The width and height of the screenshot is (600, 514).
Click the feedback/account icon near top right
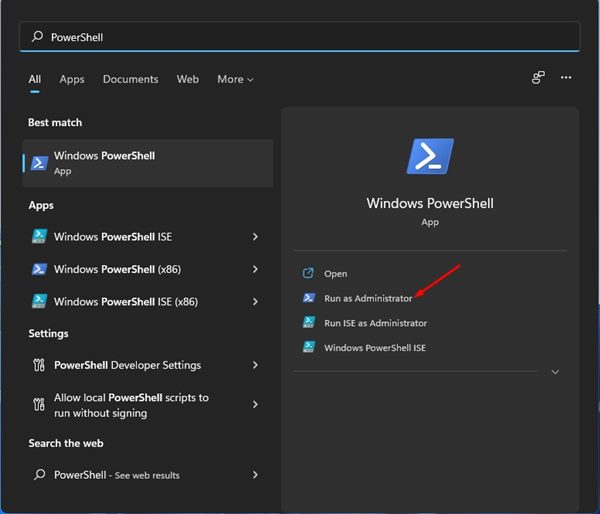click(538, 78)
